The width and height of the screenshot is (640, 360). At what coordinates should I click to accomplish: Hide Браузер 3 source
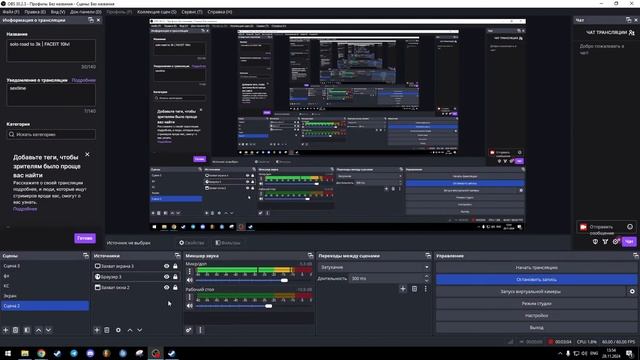[167, 277]
